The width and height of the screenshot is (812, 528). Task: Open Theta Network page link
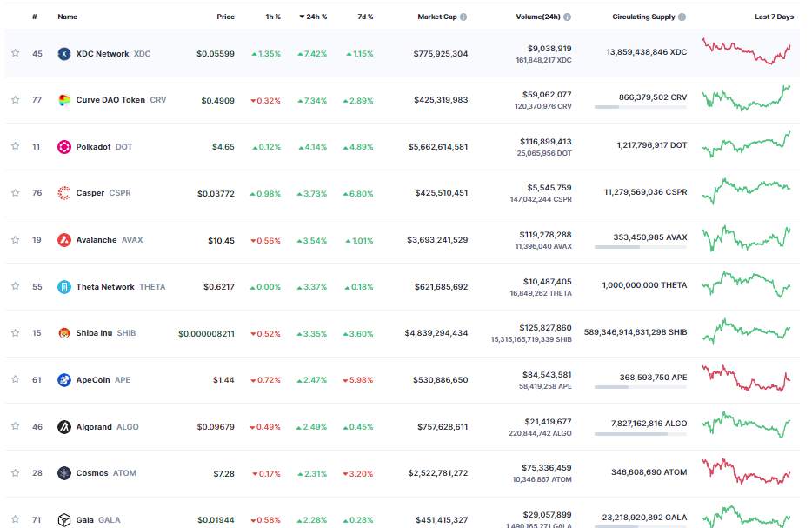click(x=121, y=286)
